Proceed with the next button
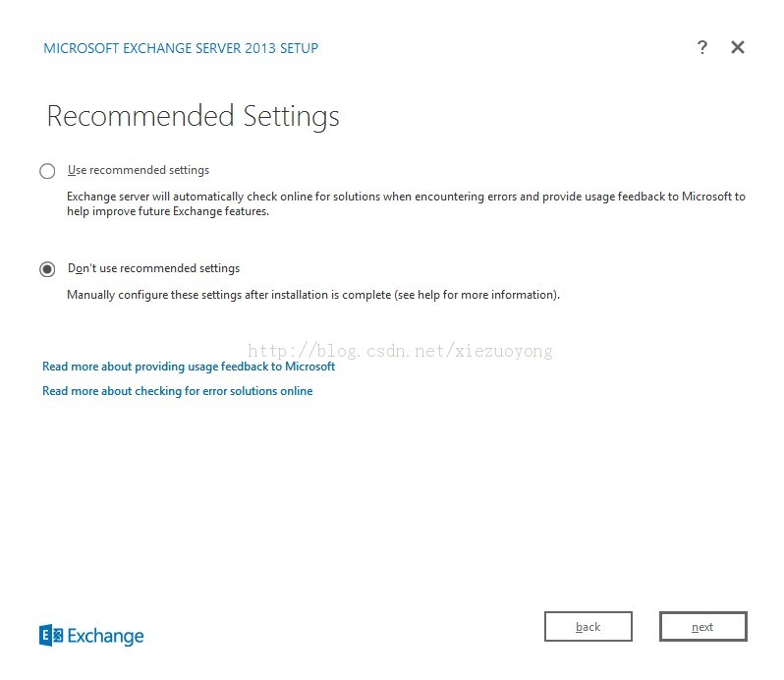The height and width of the screenshot is (680, 784). tap(702, 627)
